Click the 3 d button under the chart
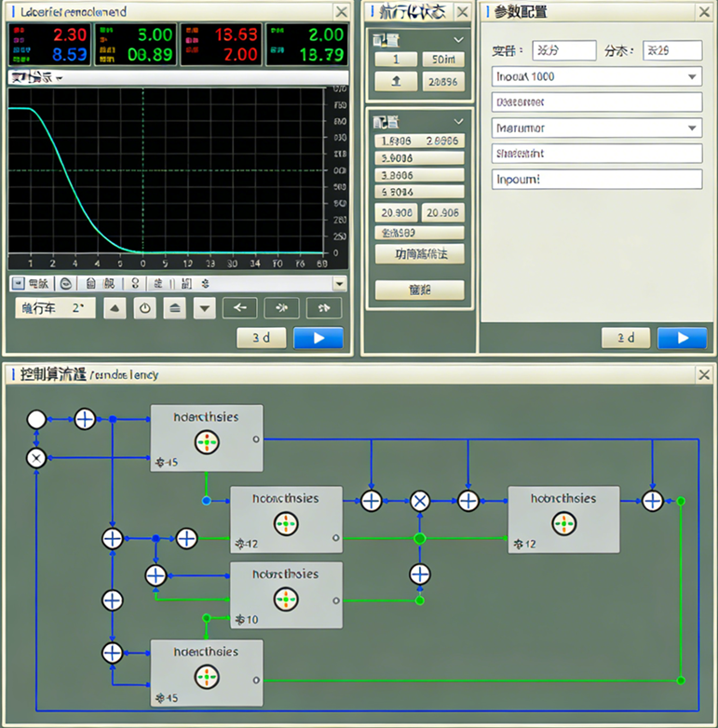This screenshot has width=718, height=728. [261, 338]
